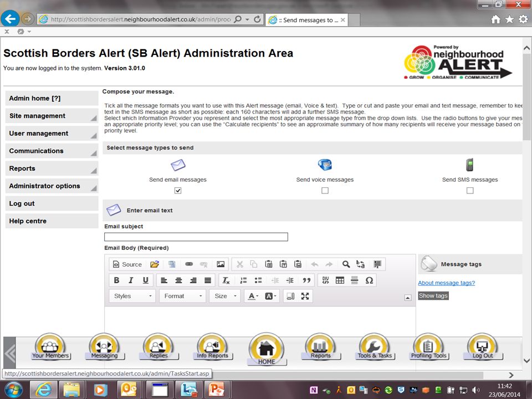This screenshot has height=399, width=532.
Task: Choose Paste from Word icon
Action: pos(298,264)
